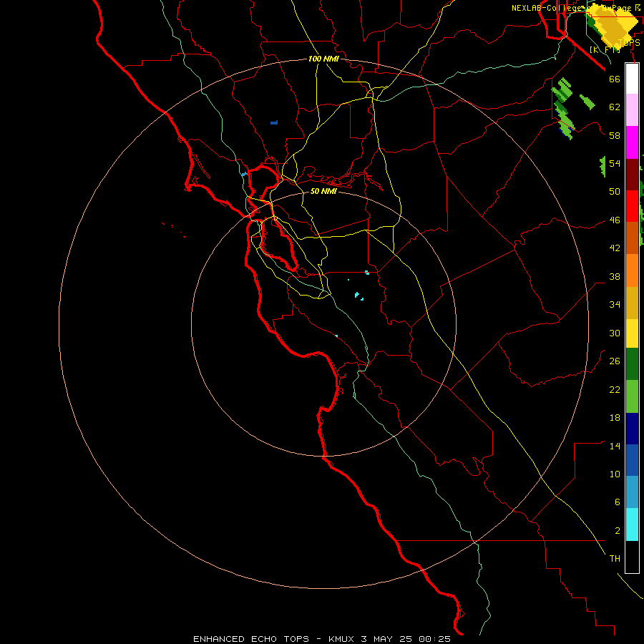
Task: Select the light blue swatch beside 6
Action: pos(632,492)
